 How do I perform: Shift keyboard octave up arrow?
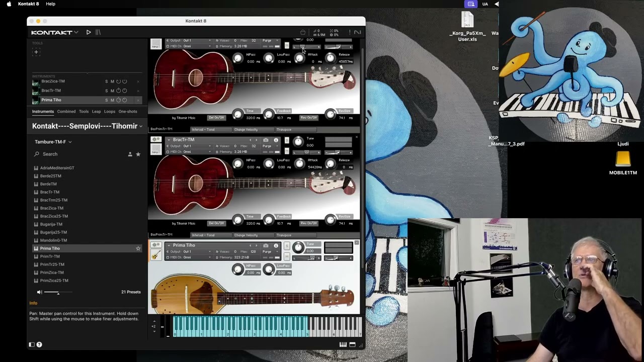[154, 321]
